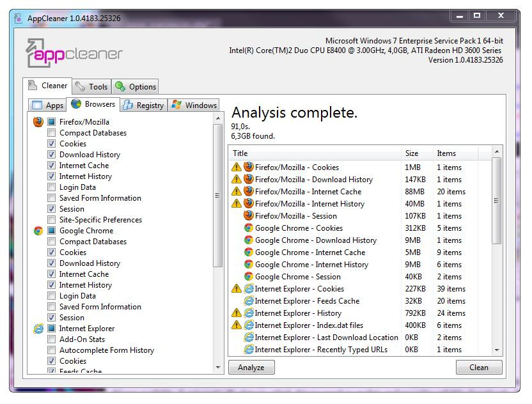Enable Internet Explorer Add-On Stats checkbox
Image resolution: width=532 pixels, height=404 pixels.
[x=52, y=339]
